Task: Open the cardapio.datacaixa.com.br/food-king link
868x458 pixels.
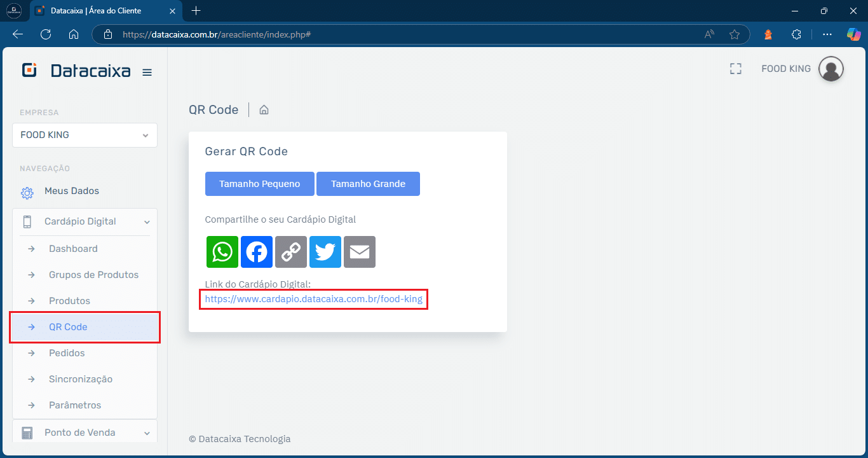Action: click(x=313, y=299)
